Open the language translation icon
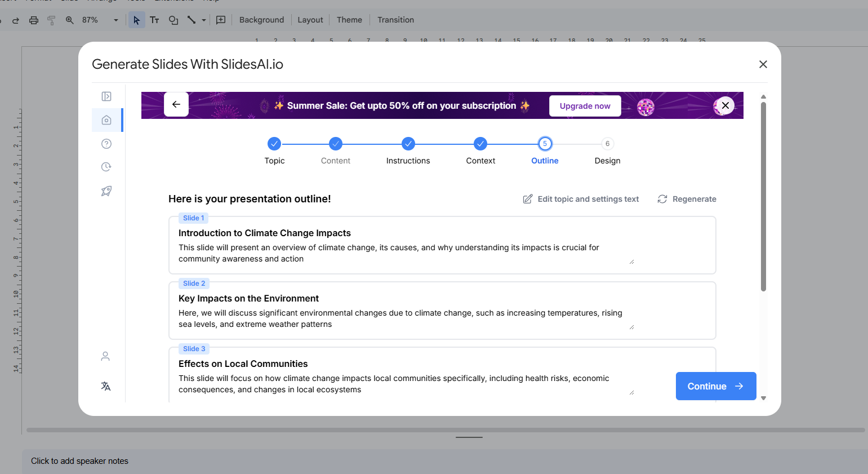Screen dimensions: 868x474 [x=105, y=386]
